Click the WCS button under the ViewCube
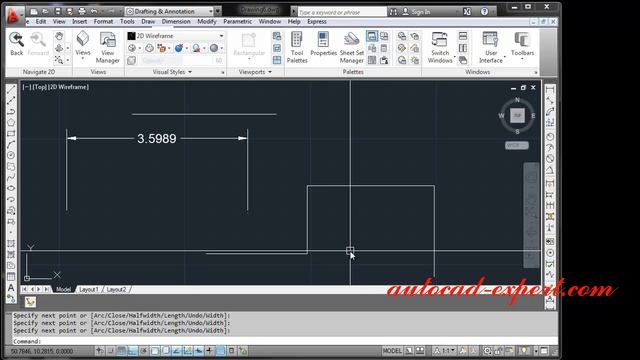 tap(517, 145)
